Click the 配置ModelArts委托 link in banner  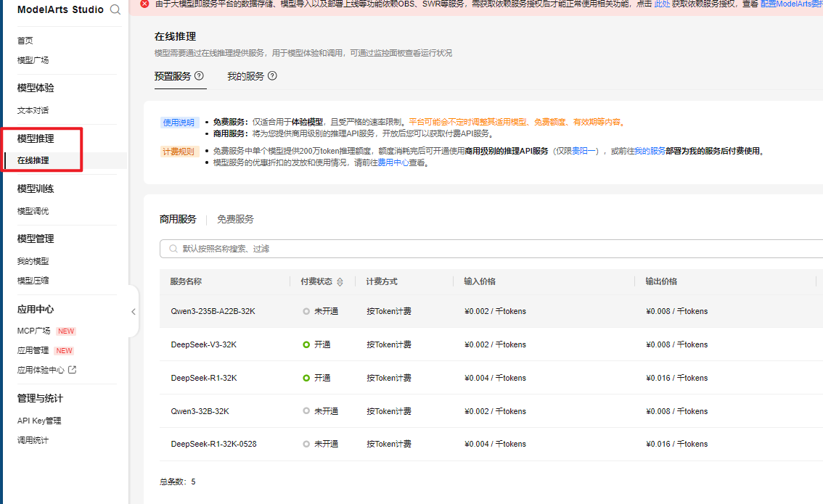[x=792, y=4]
